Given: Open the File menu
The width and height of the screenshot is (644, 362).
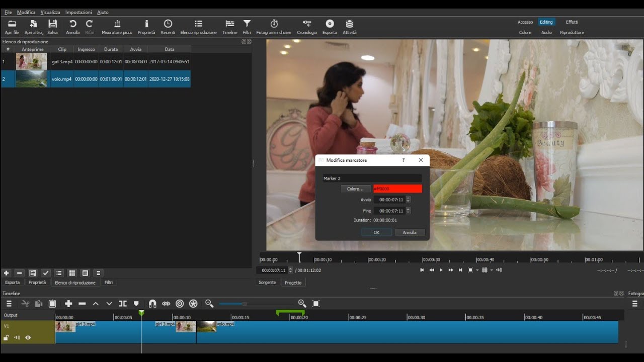Looking at the screenshot, I should 8,12.
